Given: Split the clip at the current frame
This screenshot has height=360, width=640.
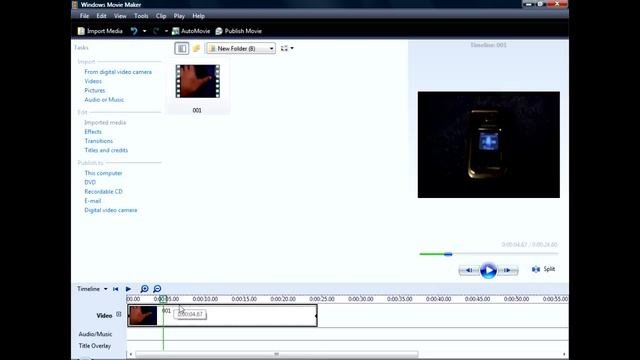Looking at the screenshot, I should (543, 269).
